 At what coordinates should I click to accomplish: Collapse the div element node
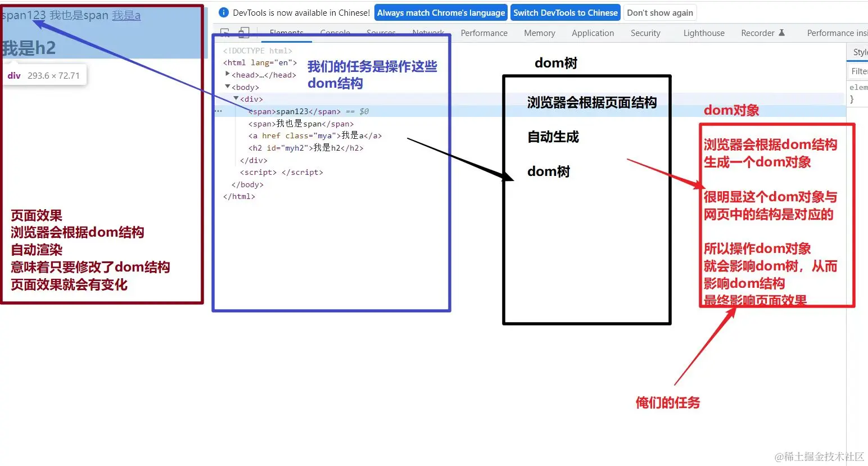pyautogui.click(x=236, y=98)
